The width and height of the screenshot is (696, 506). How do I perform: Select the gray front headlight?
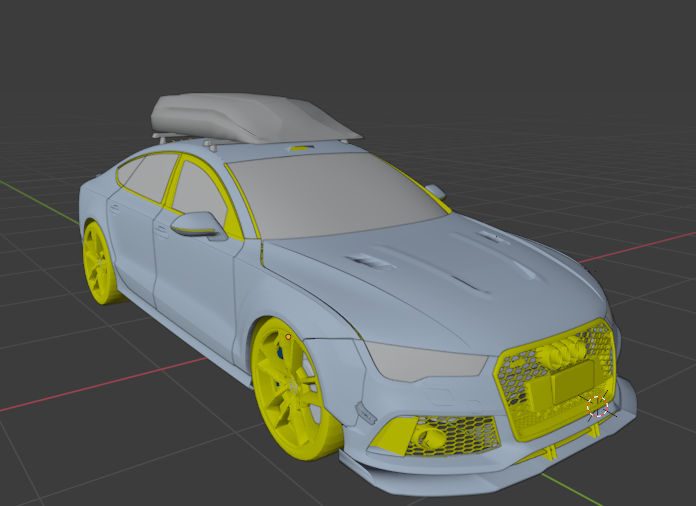tap(425, 361)
